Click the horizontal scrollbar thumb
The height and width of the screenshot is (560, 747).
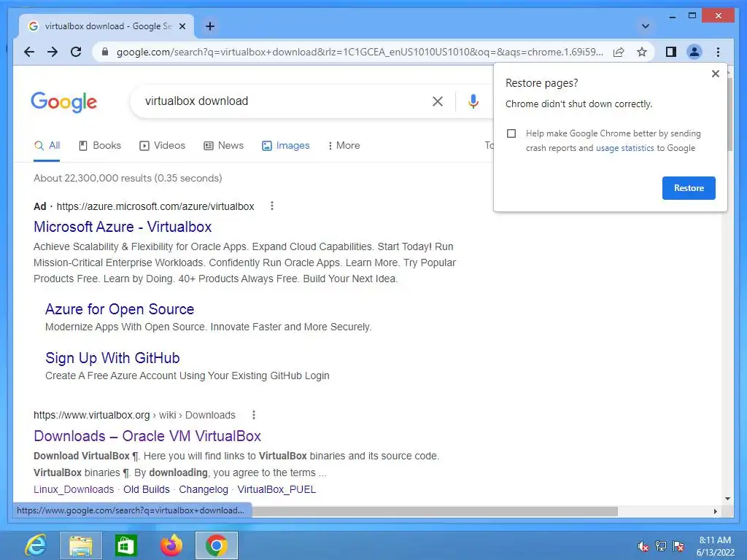tap(435, 511)
